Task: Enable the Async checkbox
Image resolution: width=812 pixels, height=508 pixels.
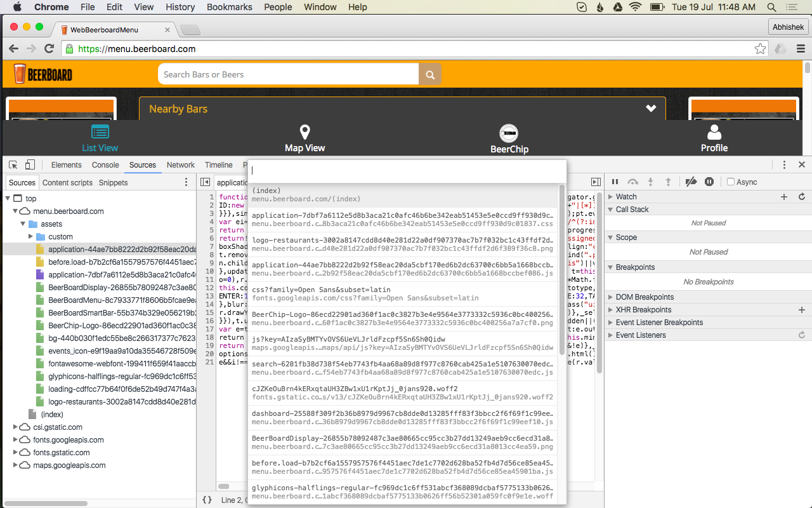Action: [731, 182]
